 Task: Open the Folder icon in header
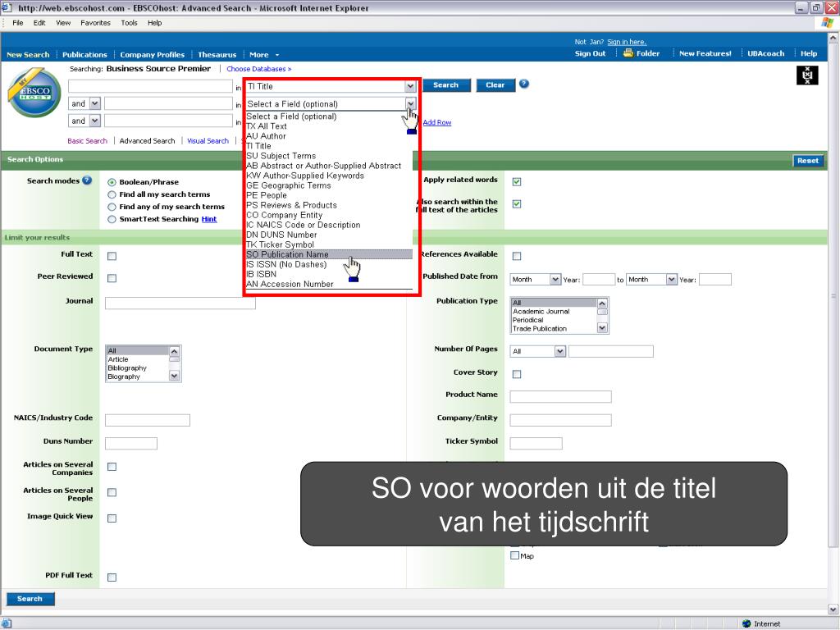point(628,53)
